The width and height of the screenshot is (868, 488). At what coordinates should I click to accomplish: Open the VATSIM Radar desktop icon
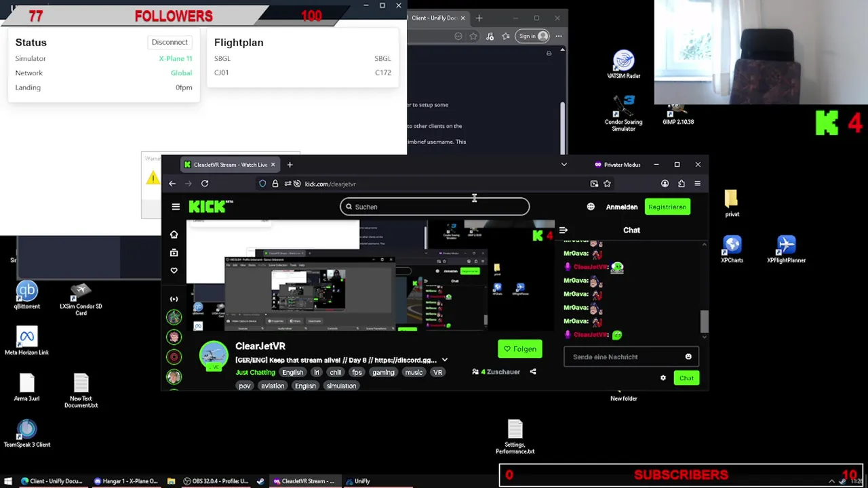click(x=623, y=64)
